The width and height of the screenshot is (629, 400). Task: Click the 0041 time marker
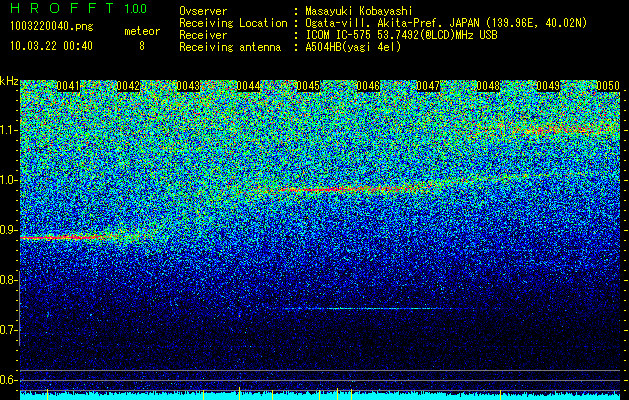pos(68,86)
